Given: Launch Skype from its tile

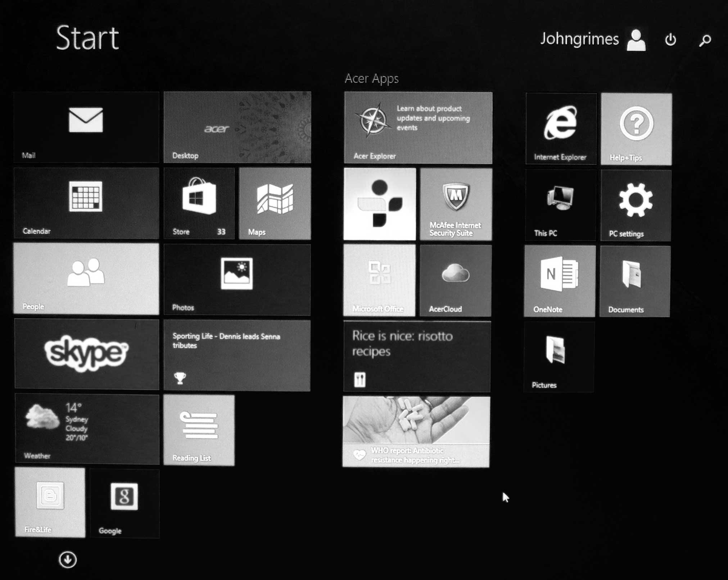Looking at the screenshot, I should coord(87,354).
